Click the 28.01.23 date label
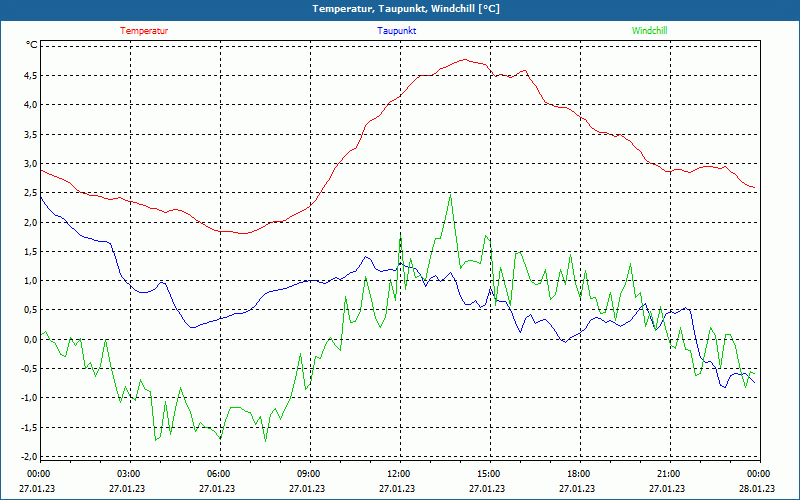 tap(757, 488)
